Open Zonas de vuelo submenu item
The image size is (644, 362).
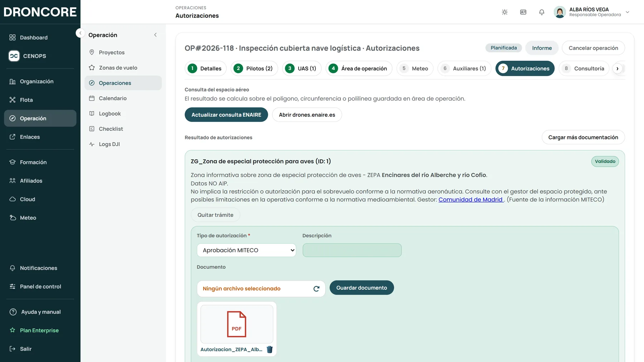click(x=123, y=68)
